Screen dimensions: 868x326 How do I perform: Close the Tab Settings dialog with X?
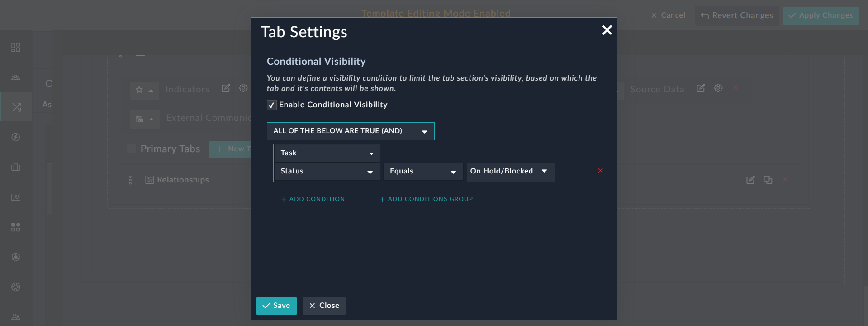click(607, 30)
